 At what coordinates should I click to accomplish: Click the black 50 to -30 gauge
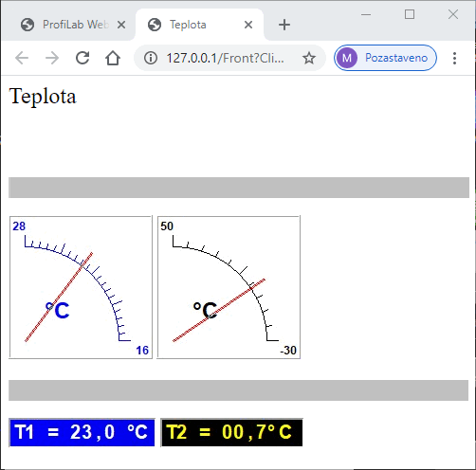(x=229, y=287)
